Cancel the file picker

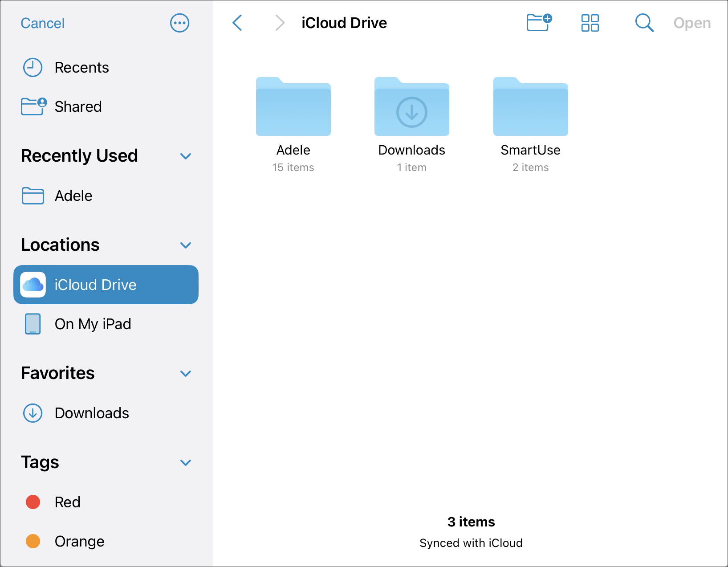[x=43, y=23]
